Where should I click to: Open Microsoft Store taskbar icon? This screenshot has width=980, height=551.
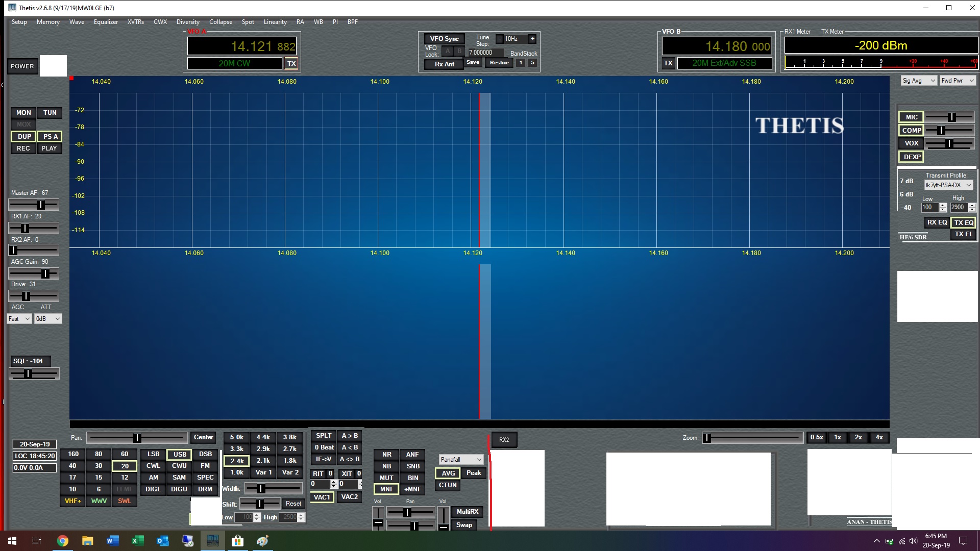(237, 541)
